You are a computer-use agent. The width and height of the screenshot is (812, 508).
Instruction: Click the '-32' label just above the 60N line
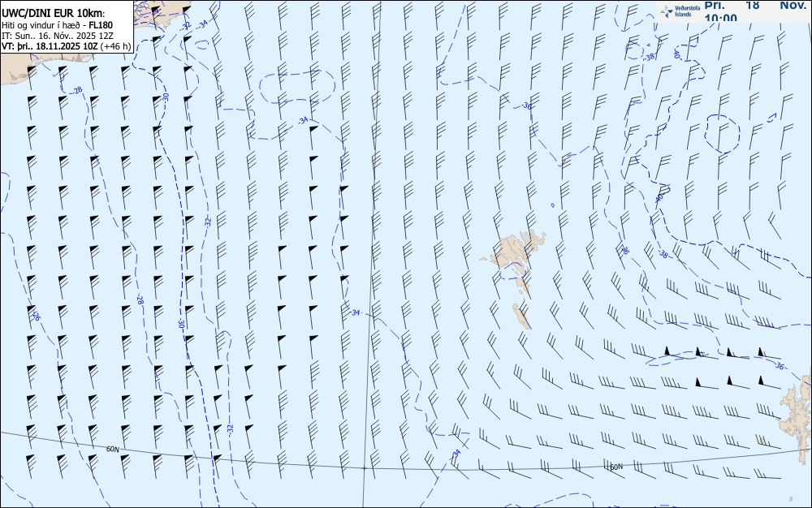point(230,428)
